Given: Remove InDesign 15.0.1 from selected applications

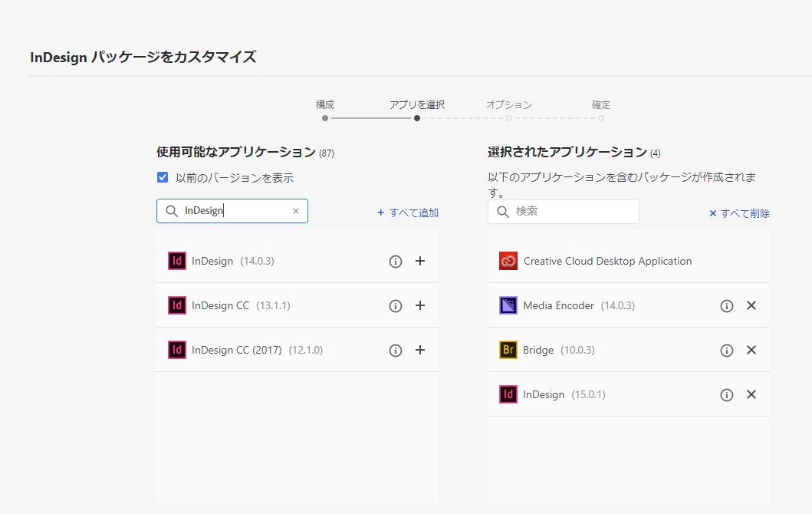Looking at the screenshot, I should click(x=751, y=395).
